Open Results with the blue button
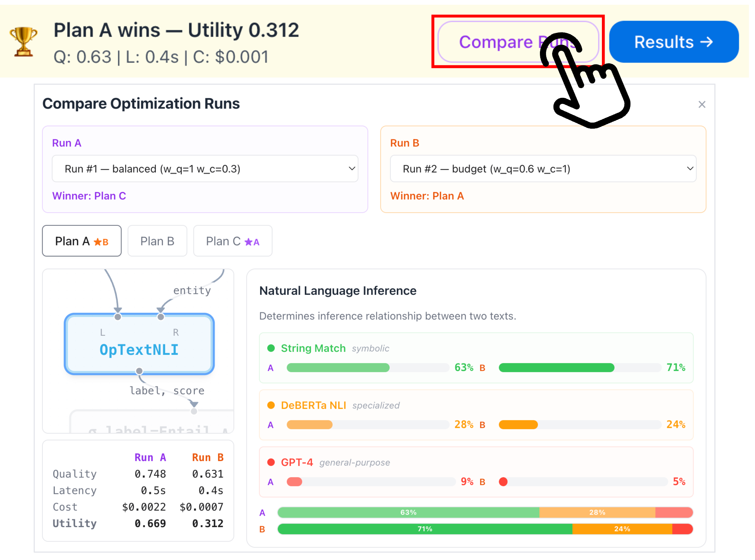This screenshot has width=755, height=560. pyautogui.click(x=674, y=42)
